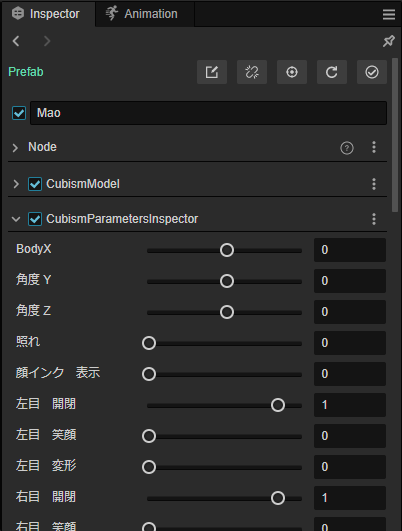This screenshot has height=531, width=402.
Task: Click the Mao name input field
Action: 208,113
